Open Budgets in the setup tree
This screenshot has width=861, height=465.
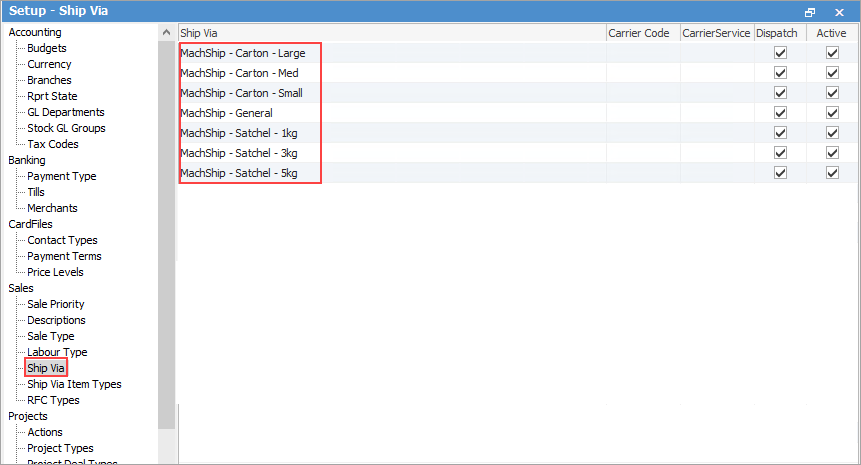(47, 48)
